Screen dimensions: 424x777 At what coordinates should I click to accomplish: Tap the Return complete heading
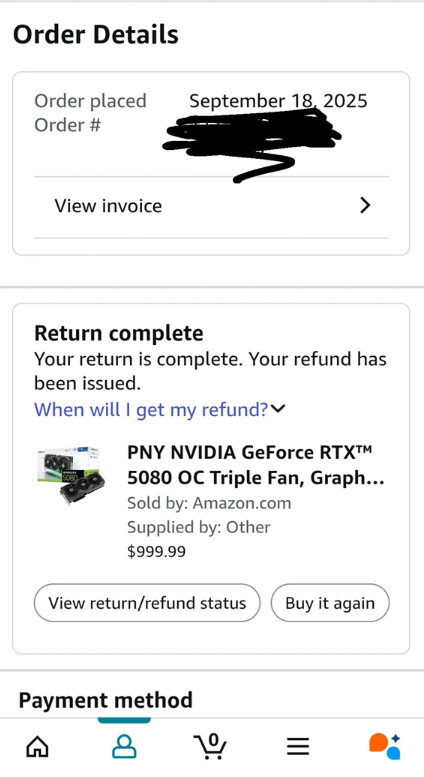click(x=118, y=333)
